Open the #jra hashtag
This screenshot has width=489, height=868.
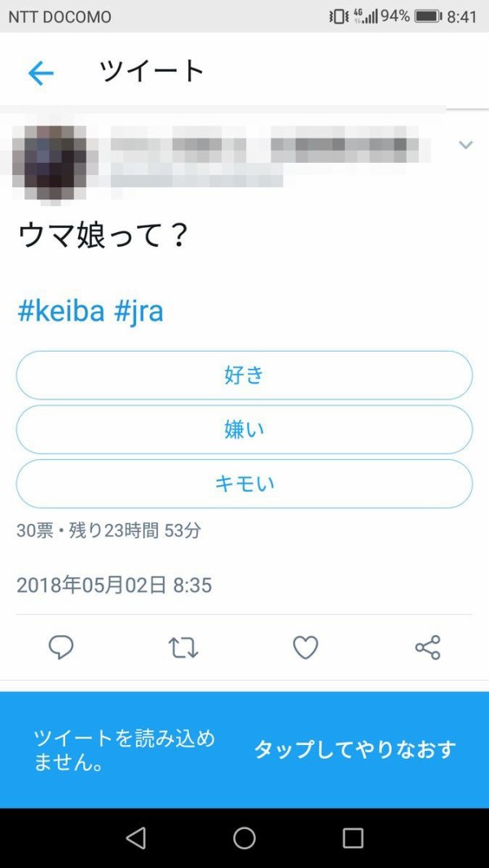pos(139,310)
